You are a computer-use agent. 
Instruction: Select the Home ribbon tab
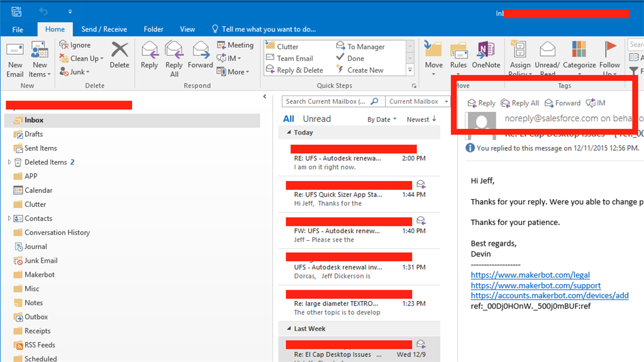point(55,29)
